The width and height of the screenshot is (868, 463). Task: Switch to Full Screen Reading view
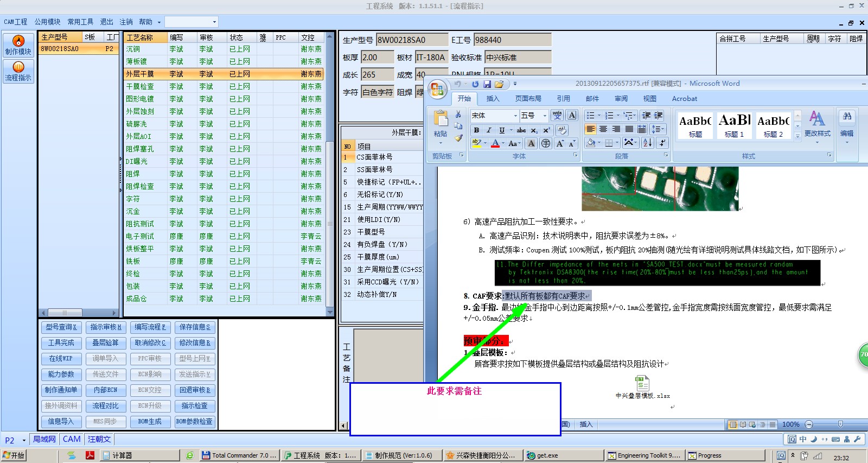(x=743, y=424)
